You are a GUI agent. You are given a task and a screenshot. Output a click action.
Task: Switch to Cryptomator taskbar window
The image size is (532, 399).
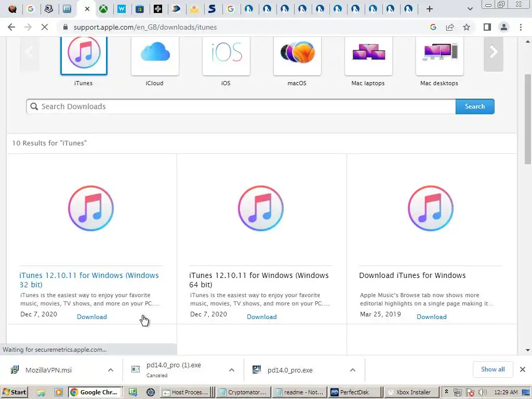[x=243, y=392]
